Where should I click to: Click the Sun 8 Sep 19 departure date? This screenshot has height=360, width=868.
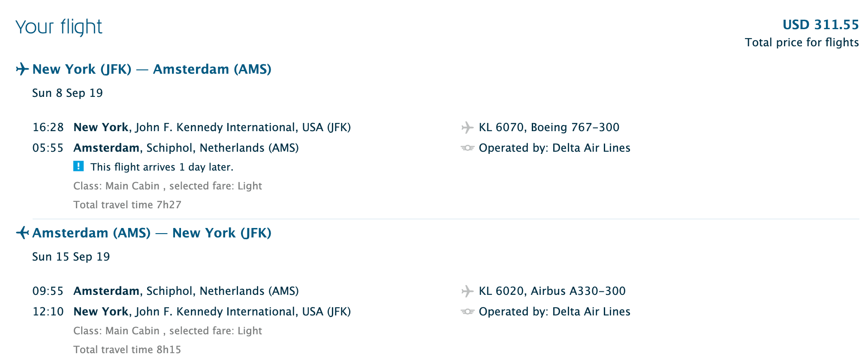pyautogui.click(x=67, y=93)
